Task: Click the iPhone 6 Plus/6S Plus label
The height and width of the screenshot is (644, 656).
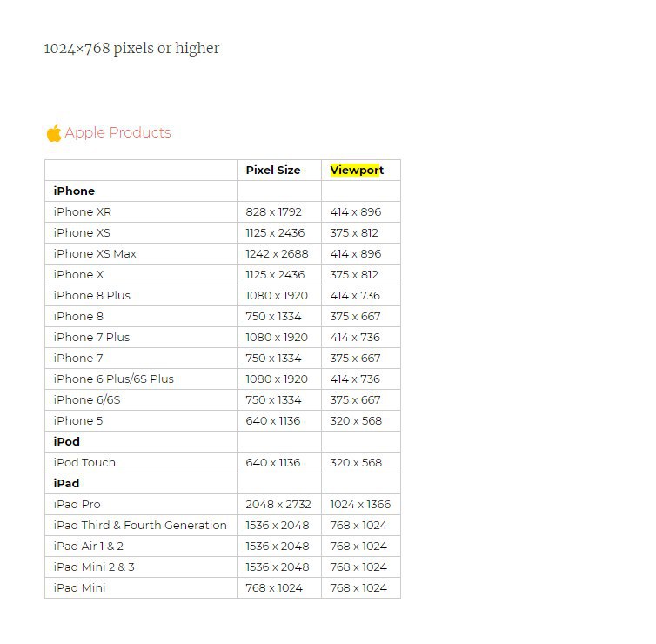Action: [113, 379]
